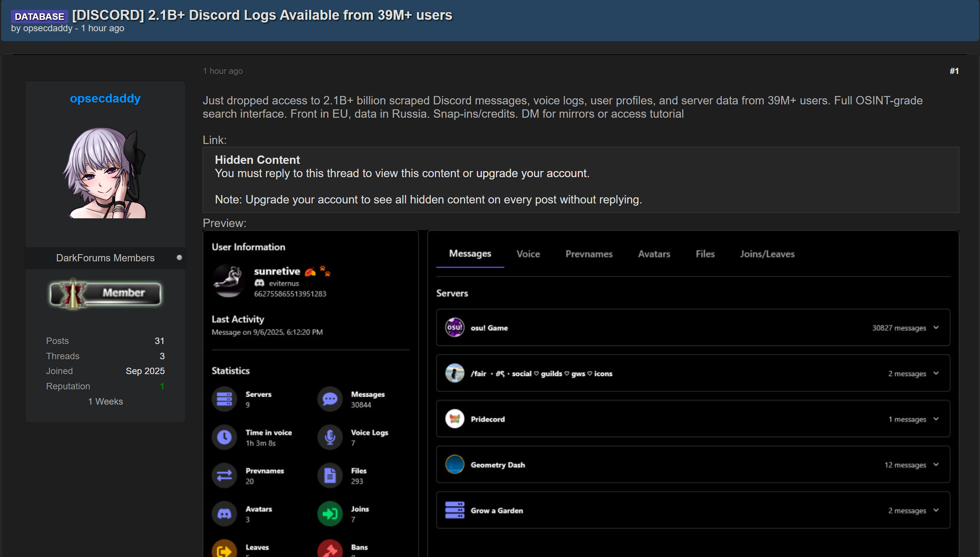Click the offline status dot indicator
980x557 pixels.
click(179, 258)
